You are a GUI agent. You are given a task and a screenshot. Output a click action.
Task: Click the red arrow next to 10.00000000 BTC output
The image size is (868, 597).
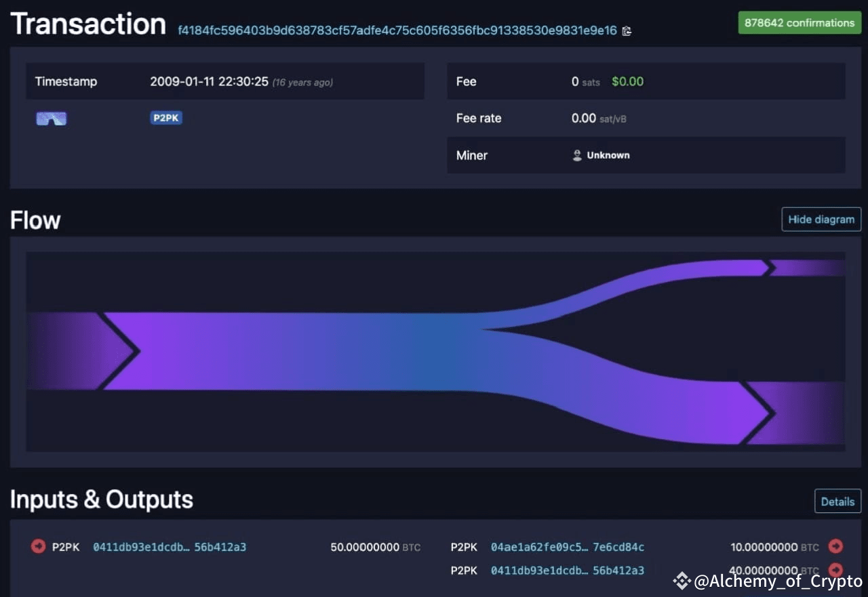pyautogui.click(x=836, y=546)
